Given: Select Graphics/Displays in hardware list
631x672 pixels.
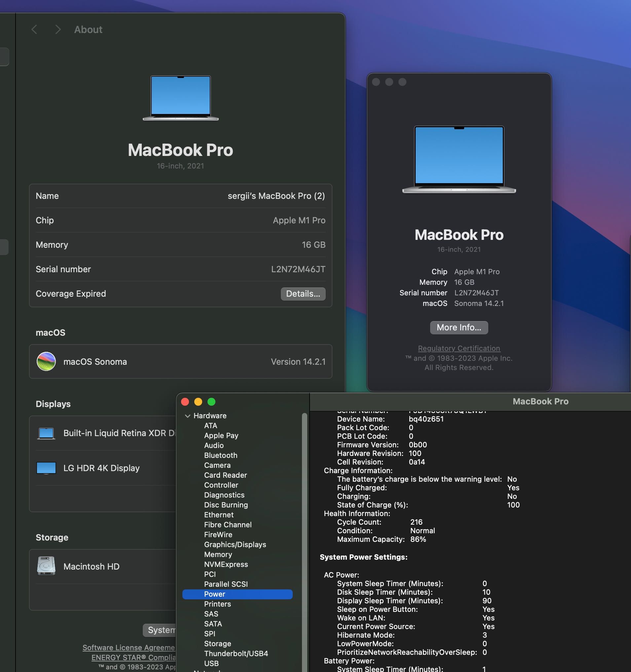Looking at the screenshot, I should [235, 544].
